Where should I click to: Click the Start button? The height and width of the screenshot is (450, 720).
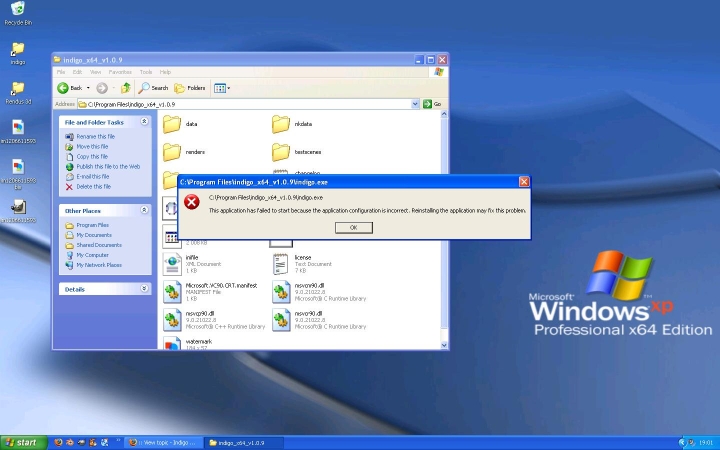23,443
